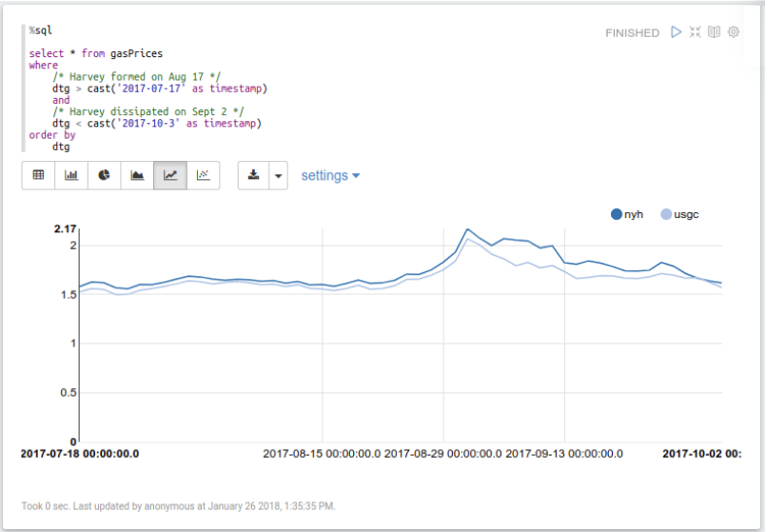Expand the chart settings menu
Viewport: 765px width, 532px height.
click(x=330, y=175)
